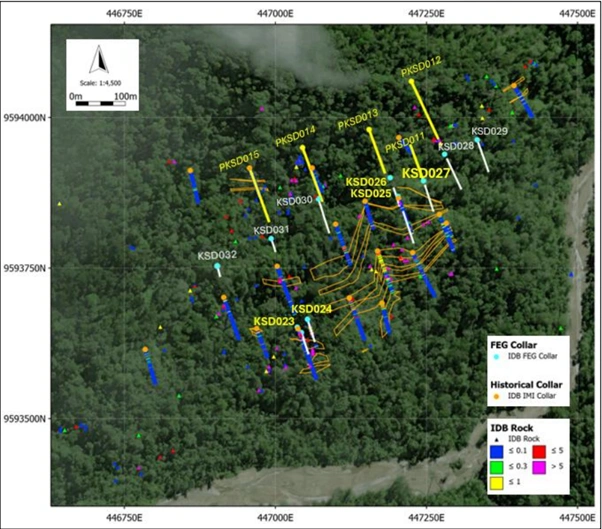Select the KSD032 drill hole collar marker

coord(217,266)
